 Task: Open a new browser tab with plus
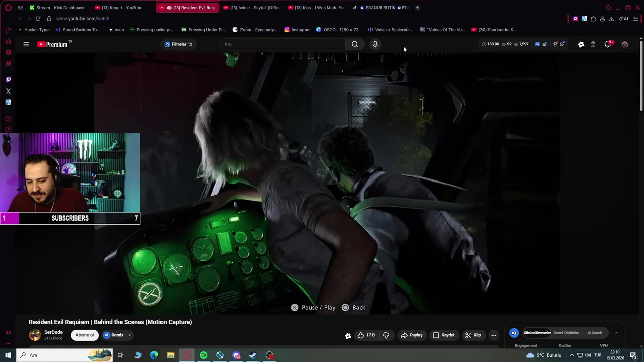tap(417, 8)
